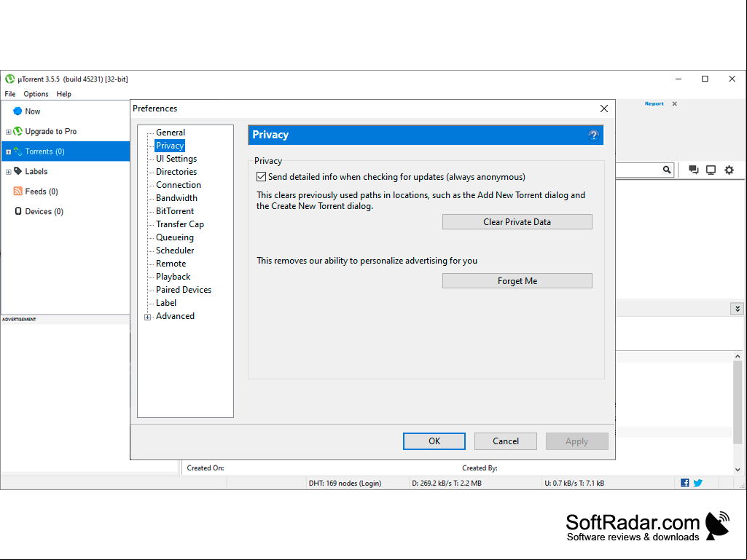The width and height of the screenshot is (747, 560).
Task: Cancel the Preferences dialog
Action: [506, 441]
